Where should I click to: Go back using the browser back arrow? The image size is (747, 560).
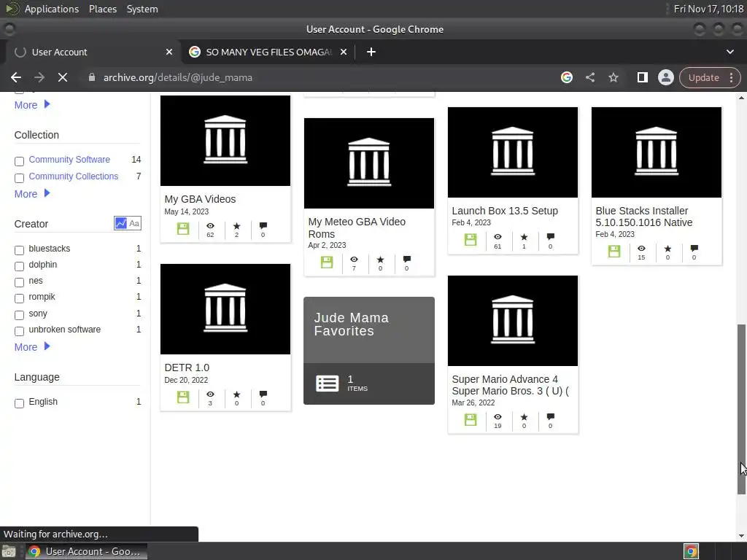pos(16,77)
